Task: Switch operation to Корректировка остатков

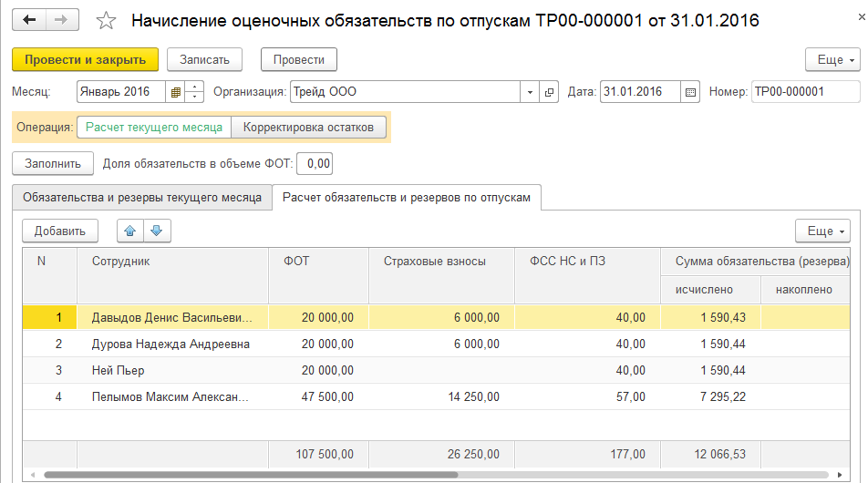Action: pos(308,128)
